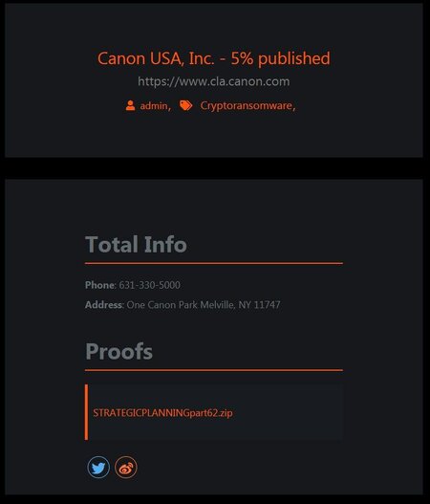Click the Twitter share icon
430x504 pixels.
(98, 467)
